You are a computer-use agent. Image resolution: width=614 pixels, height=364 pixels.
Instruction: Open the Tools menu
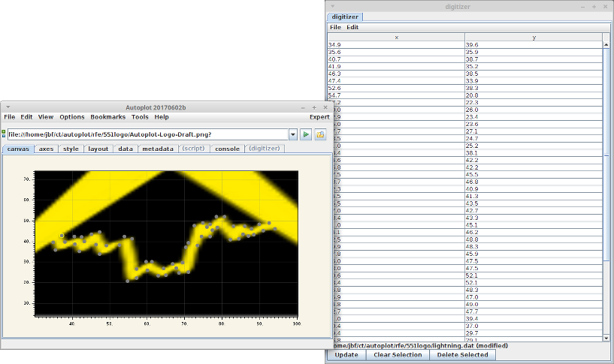(x=140, y=117)
